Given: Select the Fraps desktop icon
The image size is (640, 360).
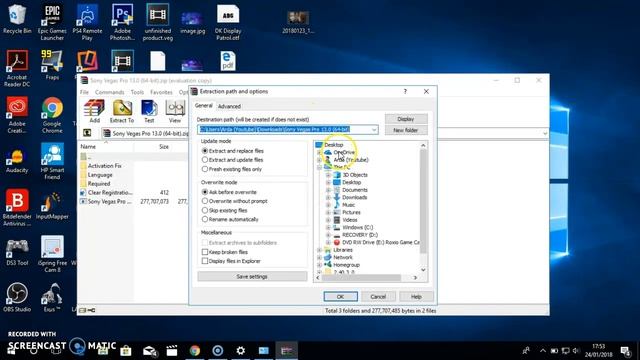Looking at the screenshot, I should (52, 65).
